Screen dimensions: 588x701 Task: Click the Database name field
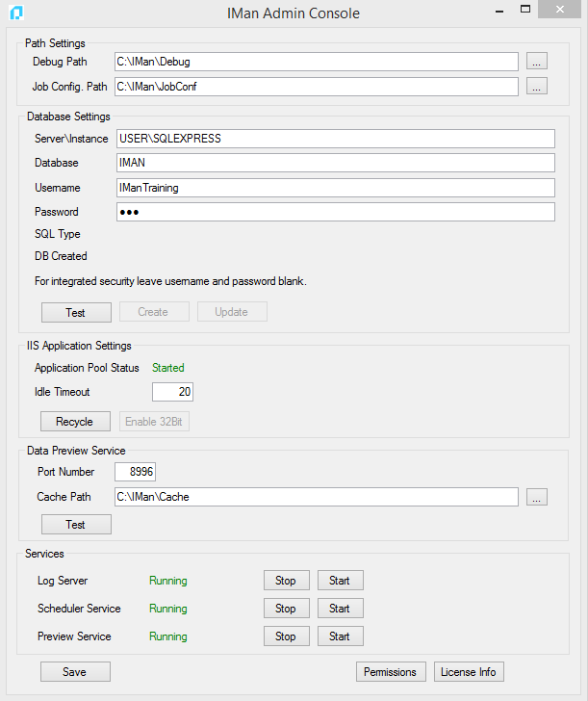point(335,163)
